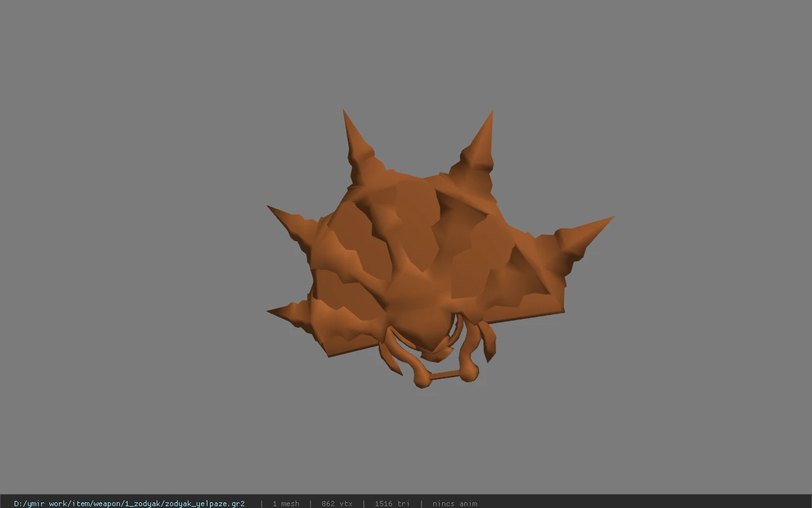
Task: Click the 'nincs anim' status entry
Action: pyautogui.click(x=455, y=504)
